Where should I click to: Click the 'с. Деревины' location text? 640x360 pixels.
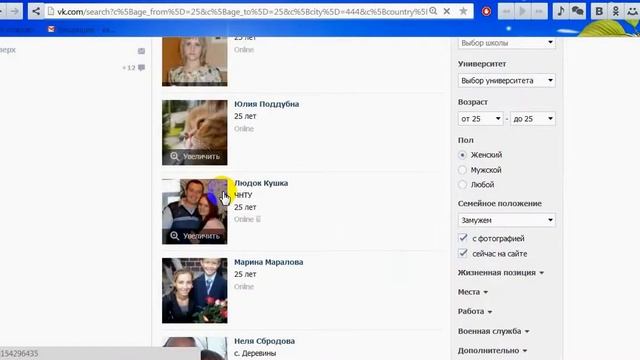pyautogui.click(x=255, y=353)
